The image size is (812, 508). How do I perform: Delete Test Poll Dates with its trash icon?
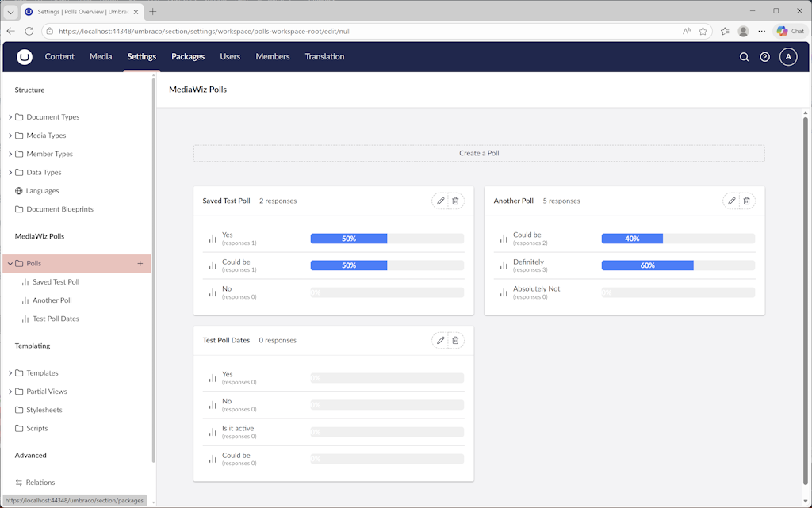(456, 340)
